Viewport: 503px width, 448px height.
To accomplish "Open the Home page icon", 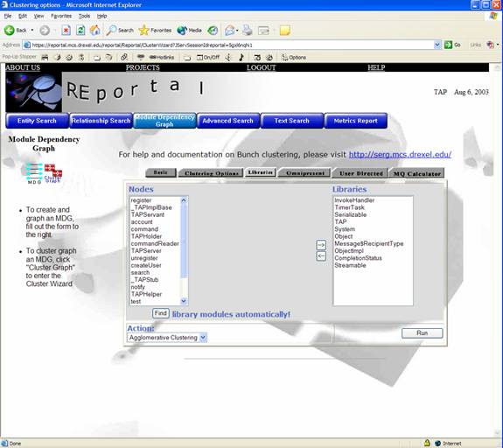I will pos(94,30).
